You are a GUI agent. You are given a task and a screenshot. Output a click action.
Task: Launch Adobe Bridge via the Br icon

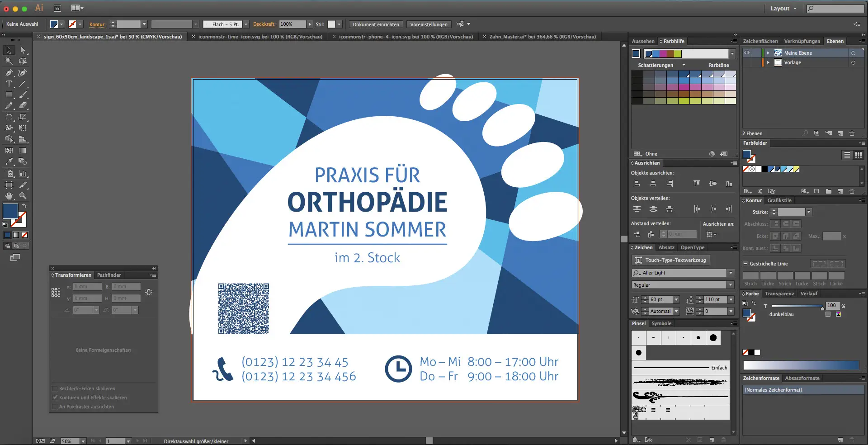coord(57,8)
